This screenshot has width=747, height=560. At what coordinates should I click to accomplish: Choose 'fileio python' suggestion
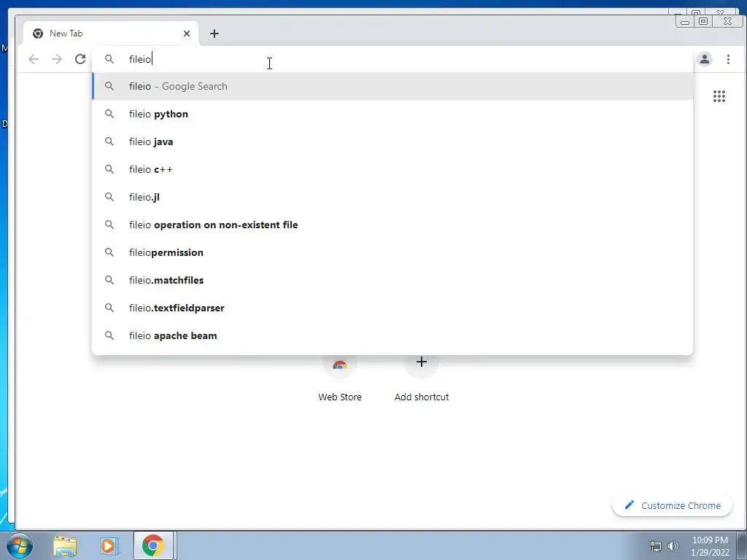pos(392,114)
